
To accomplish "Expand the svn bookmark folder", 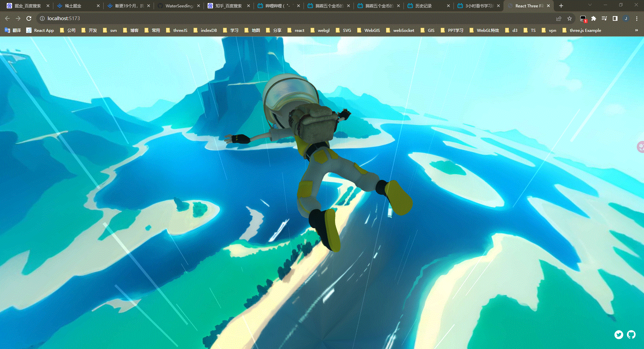I will click(x=110, y=30).
